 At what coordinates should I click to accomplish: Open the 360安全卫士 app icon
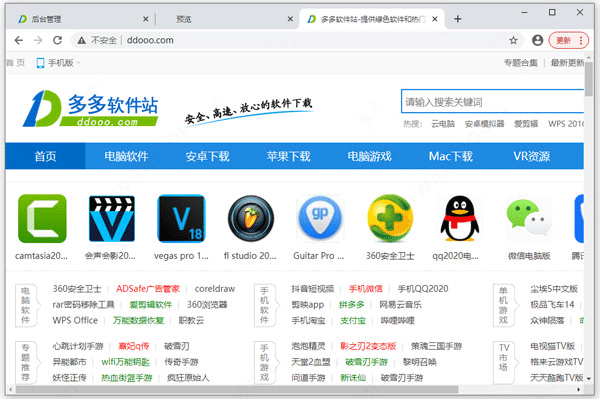(x=390, y=218)
